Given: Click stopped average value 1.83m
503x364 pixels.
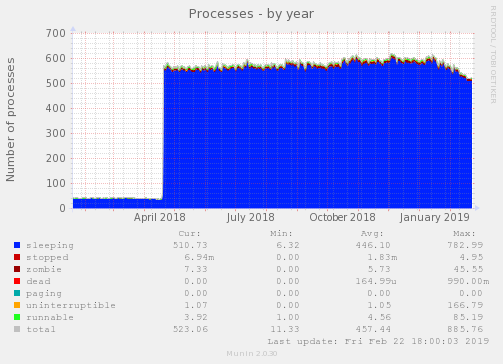Looking at the screenshot, I should point(382,257).
